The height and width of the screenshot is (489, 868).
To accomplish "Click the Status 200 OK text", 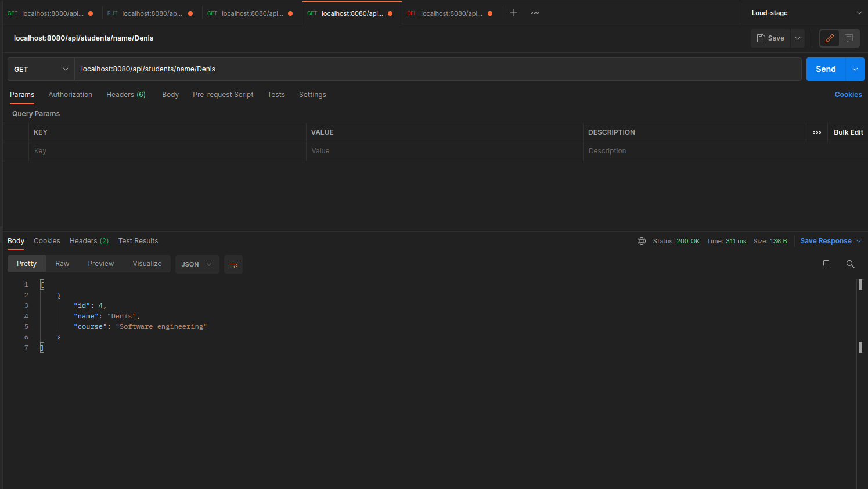I will 676,241.
